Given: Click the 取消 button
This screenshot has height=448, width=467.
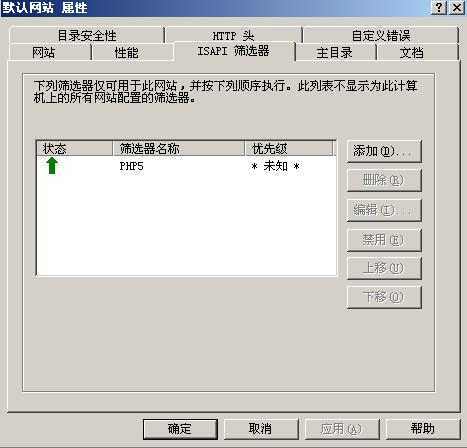Looking at the screenshot, I should point(261,429).
